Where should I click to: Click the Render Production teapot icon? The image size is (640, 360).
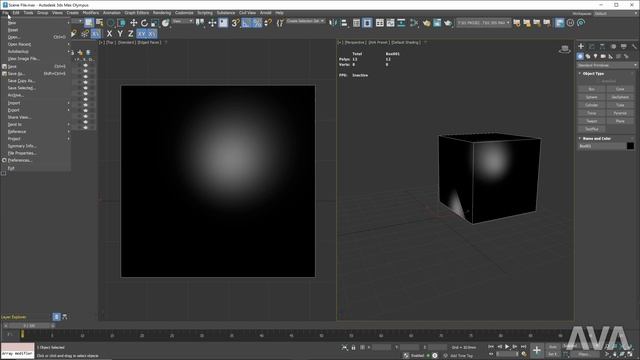448,23
